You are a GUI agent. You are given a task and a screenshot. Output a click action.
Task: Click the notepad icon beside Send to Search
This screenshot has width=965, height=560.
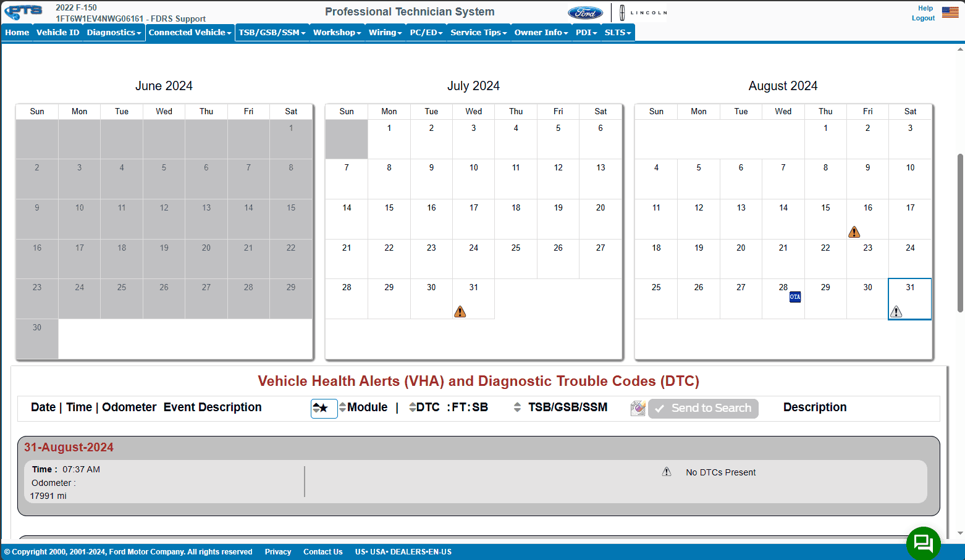[x=638, y=408]
